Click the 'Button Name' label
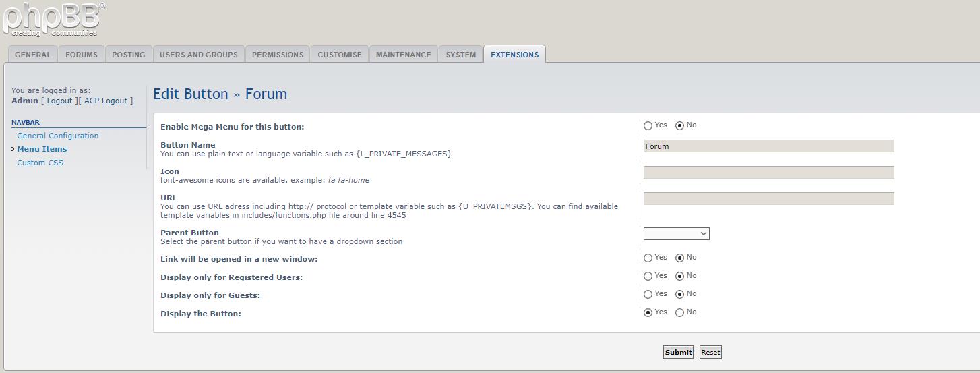980x373 pixels. point(188,145)
